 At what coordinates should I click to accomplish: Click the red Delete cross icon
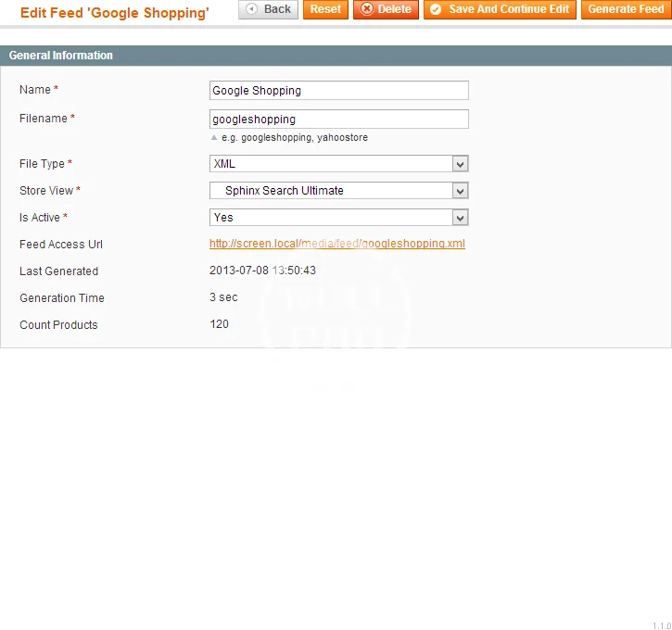pyautogui.click(x=367, y=9)
